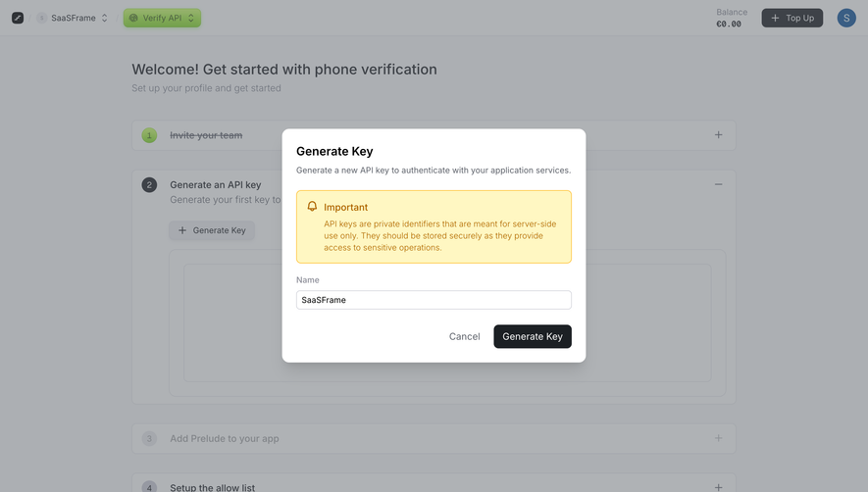The image size is (868, 492).
Task: Click the "Invite your team" strikethrough text
Action: click(x=206, y=135)
